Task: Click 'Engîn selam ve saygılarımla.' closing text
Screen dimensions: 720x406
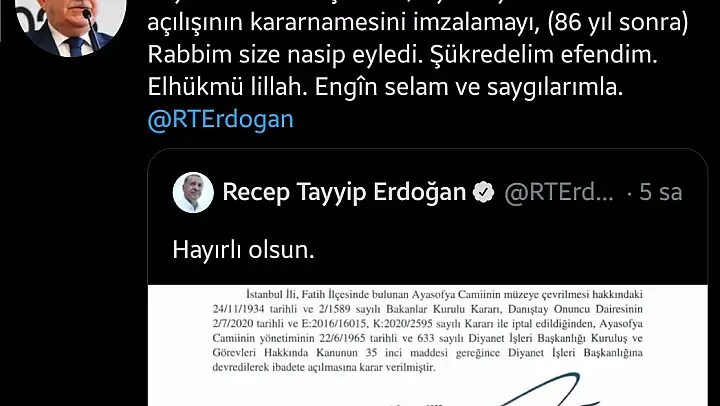Action: 468,87
